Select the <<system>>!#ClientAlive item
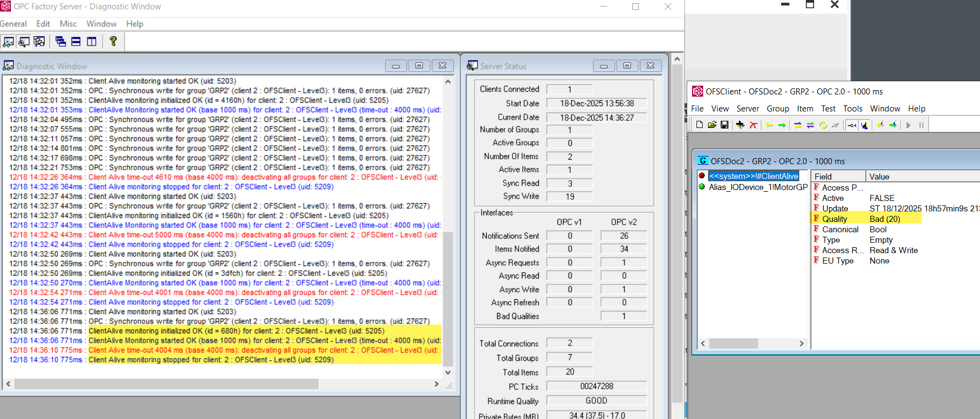This screenshot has height=419, width=980. point(754,176)
